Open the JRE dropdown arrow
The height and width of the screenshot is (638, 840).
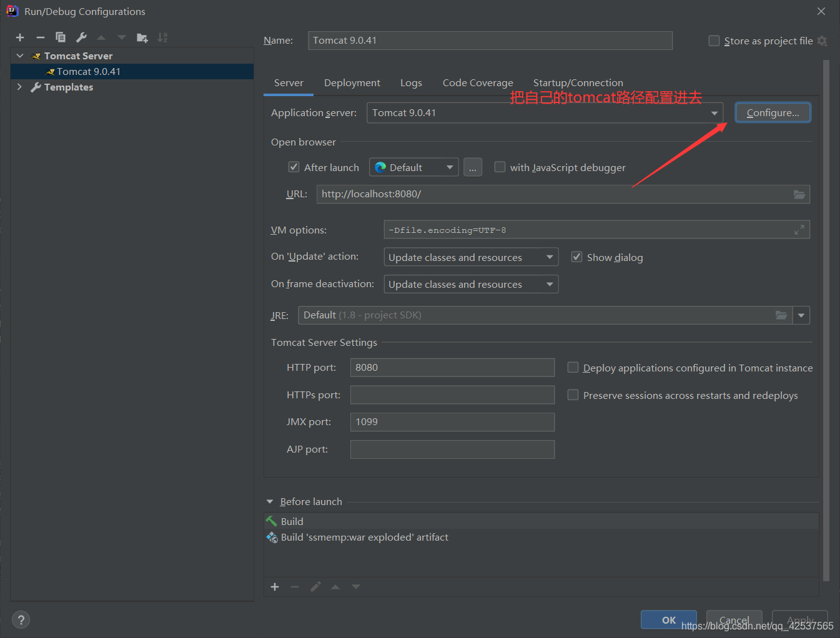tap(801, 315)
